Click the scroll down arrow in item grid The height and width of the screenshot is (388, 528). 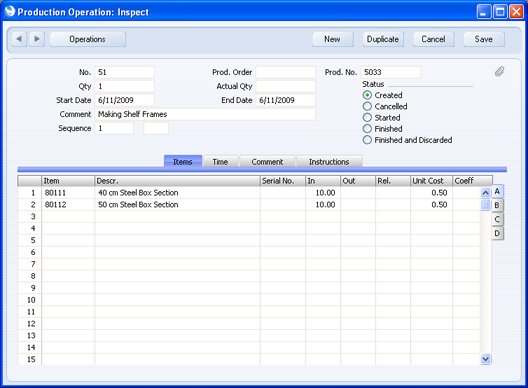click(485, 359)
